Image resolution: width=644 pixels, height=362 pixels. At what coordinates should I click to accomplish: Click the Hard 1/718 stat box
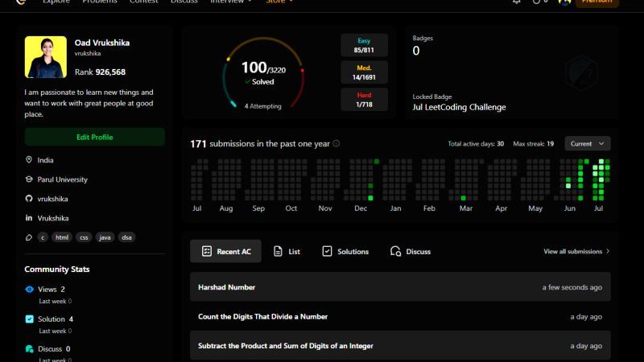pos(364,99)
